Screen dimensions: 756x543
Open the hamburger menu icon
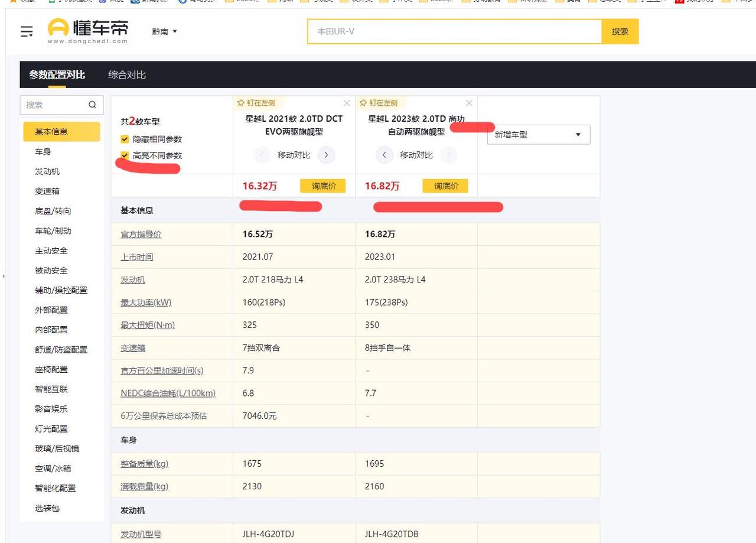(x=27, y=32)
